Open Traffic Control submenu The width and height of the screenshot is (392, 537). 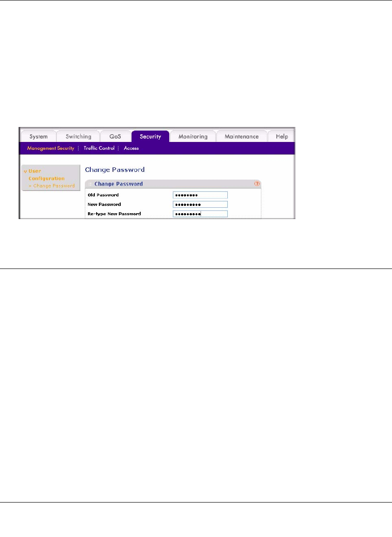99,148
